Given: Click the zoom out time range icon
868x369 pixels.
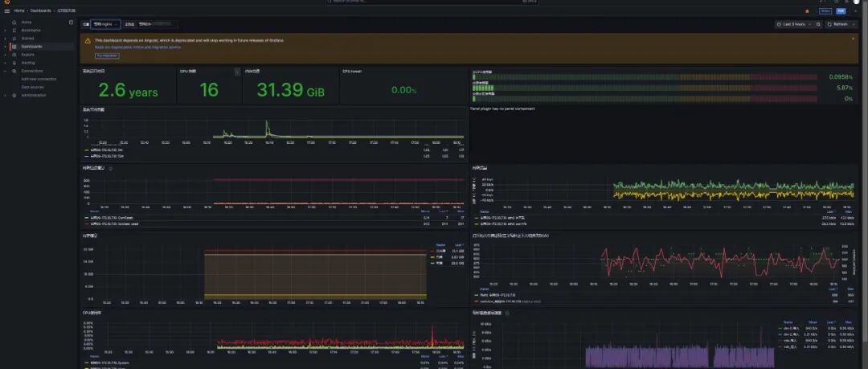Looking at the screenshot, I should click(x=818, y=24).
